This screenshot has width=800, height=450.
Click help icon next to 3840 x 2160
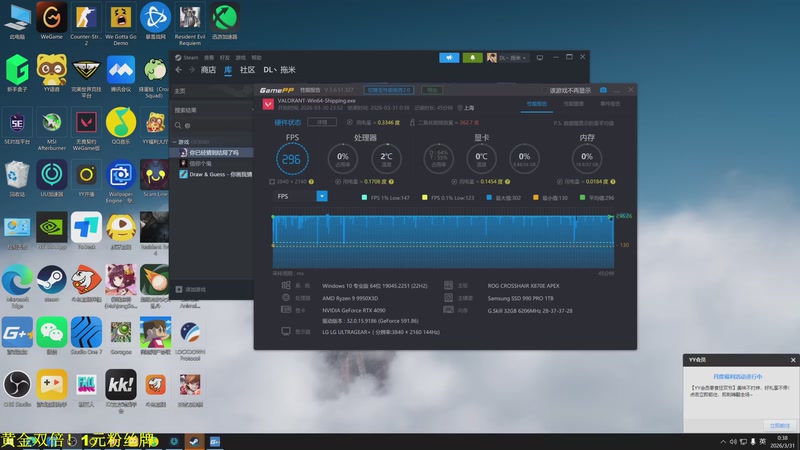point(311,182)
